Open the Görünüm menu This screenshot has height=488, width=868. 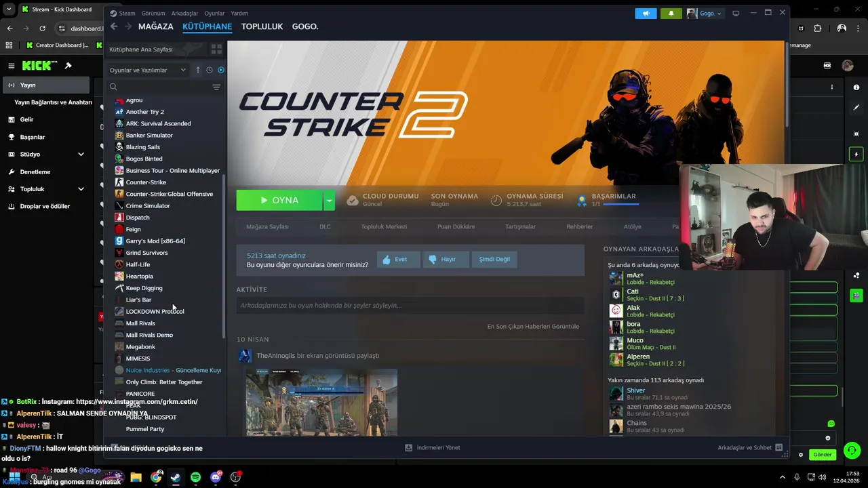(153, 13)
